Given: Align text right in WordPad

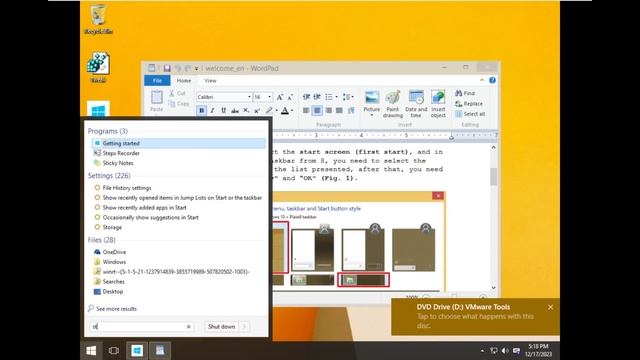Looking at the screenshot, I should coord(328,110).
